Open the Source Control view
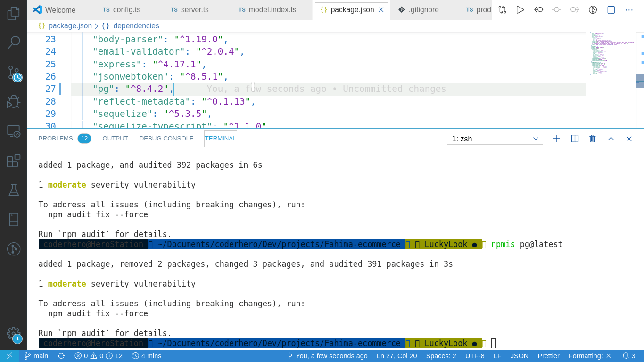This screenshot has width=644, height=362. [13, 72]
